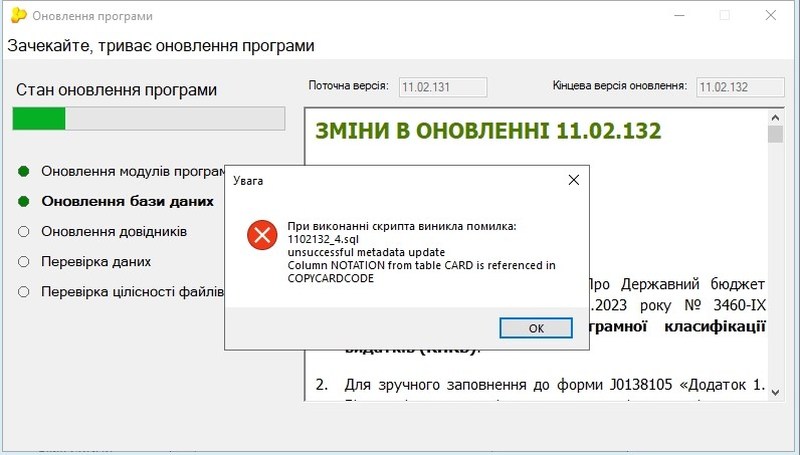This screenshot has width=800, height=455.
Task: Click the Поточна версія field showing 11.02.131
Action: click(441, 87)
